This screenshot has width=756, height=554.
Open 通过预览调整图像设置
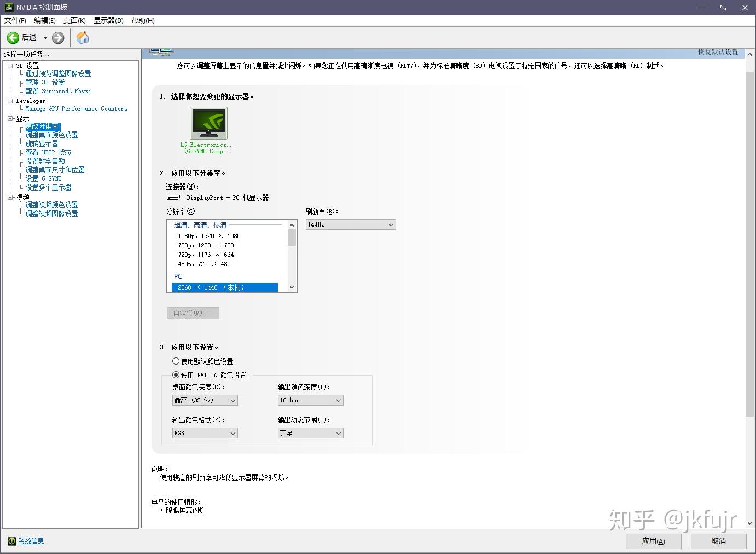[x=58, y=73]
